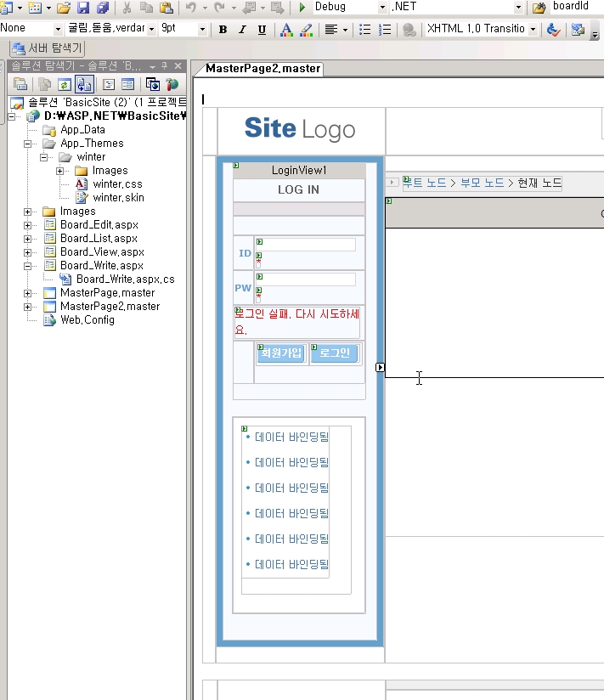Image resolution: width=604 pixels, height=700 pixels.
Task: Switch to the MasterPage2.master tab
Action: (x=262, y=68)
